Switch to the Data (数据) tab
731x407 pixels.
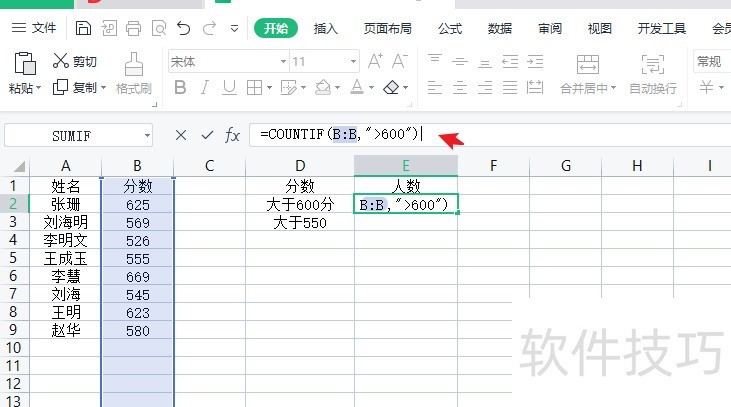pyautogui.click(x=500, y=29)
